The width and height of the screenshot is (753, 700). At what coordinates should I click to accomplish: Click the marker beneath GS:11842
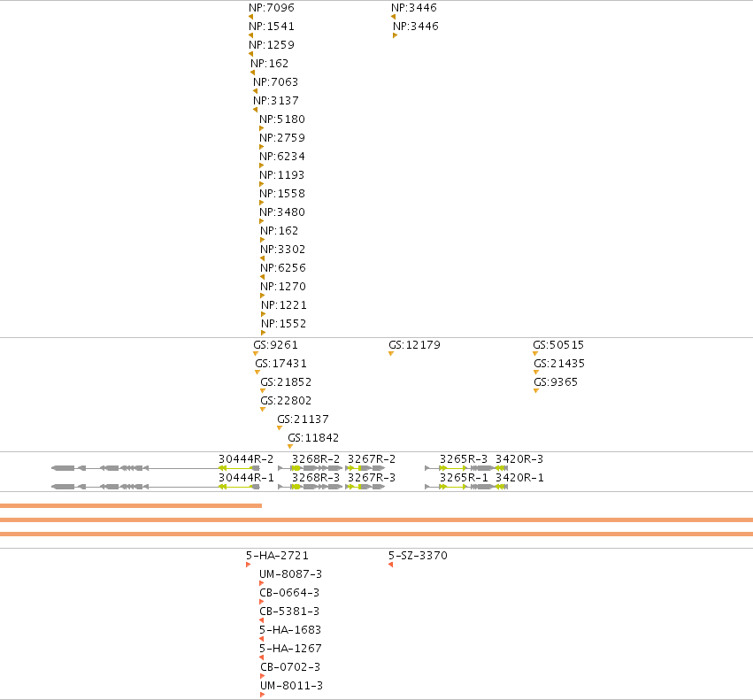pyautogui.click(x=290, y=447)
